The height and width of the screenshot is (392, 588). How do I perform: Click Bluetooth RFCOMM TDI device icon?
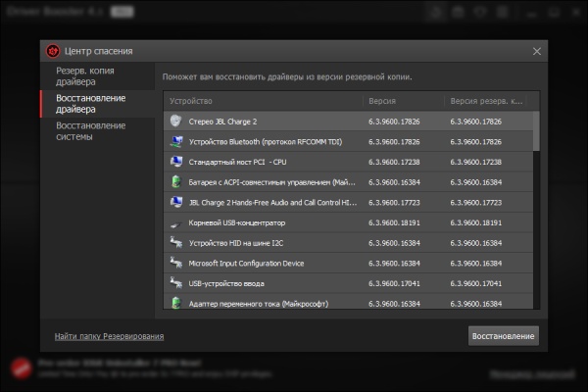pyautogui.click(x=175, y=141)
